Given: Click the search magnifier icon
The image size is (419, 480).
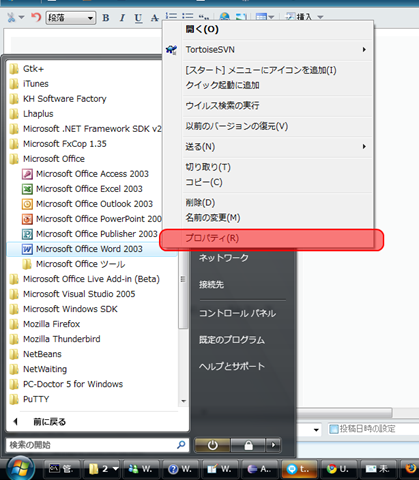Looking at the screenshot, I should [x=181, y=445].
